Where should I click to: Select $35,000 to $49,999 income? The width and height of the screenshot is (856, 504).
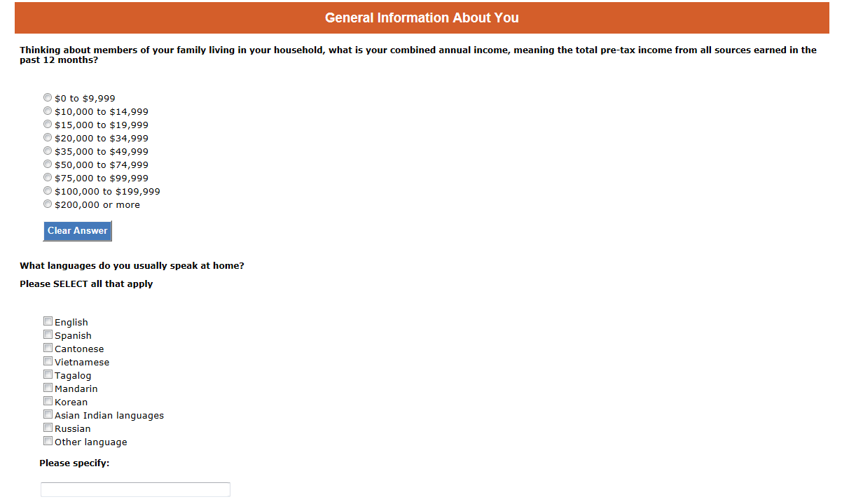(48, 151)
